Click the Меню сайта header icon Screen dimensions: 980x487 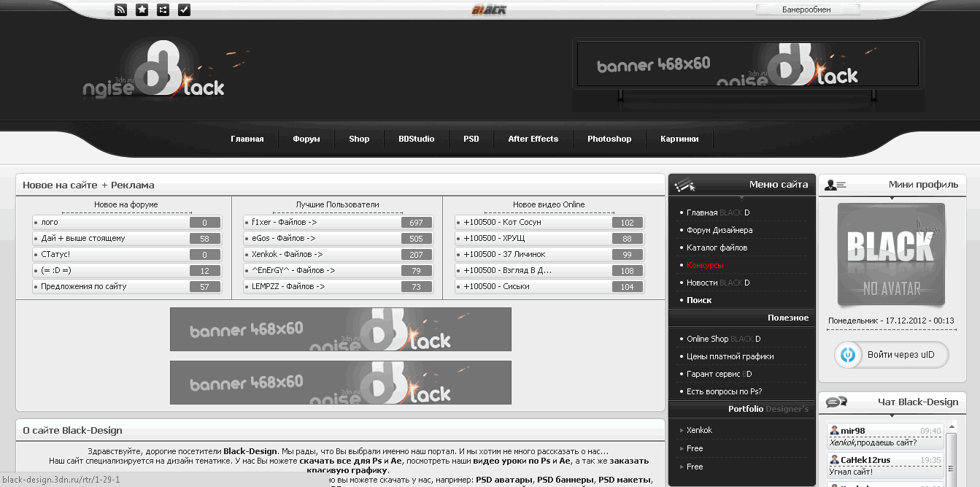coord(685,185)
